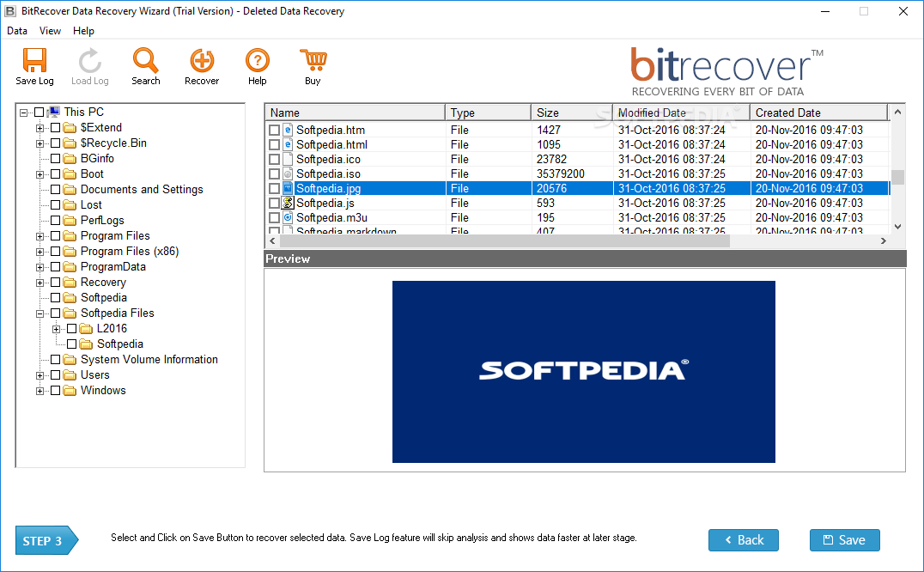Select the Softpedia subfolder under Softpedia Files
Screen dimensions: 924x572
pyautogui.click(x=119, y=344)
